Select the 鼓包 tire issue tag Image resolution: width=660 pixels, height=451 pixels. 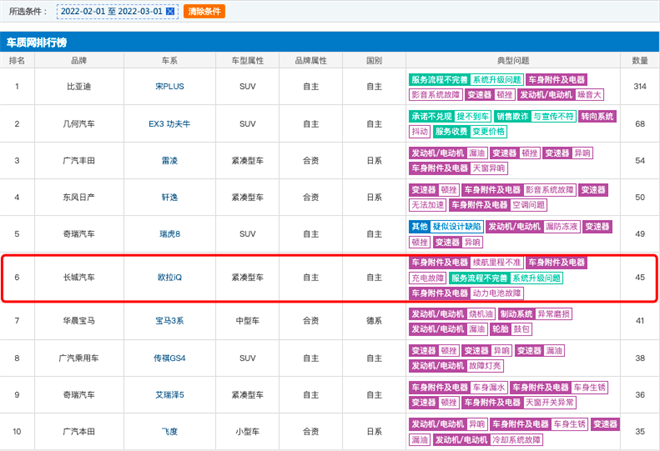(x=522, y=329)
